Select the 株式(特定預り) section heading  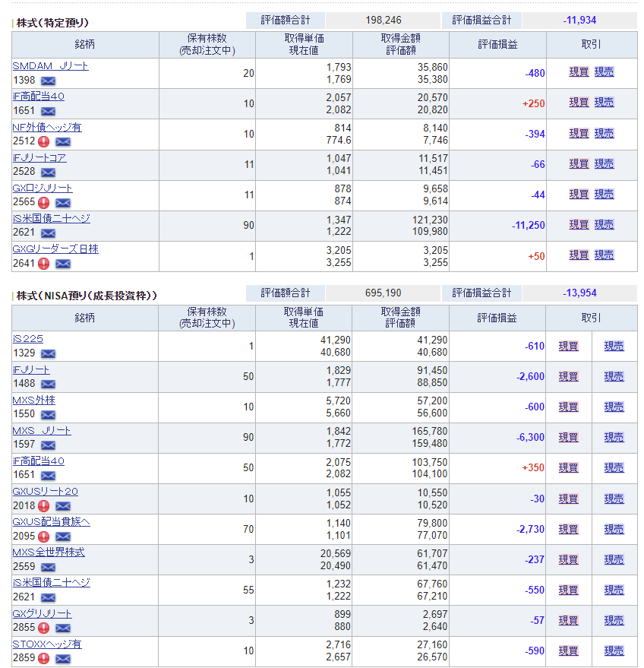pyautogui.click(x=52, y=23)
